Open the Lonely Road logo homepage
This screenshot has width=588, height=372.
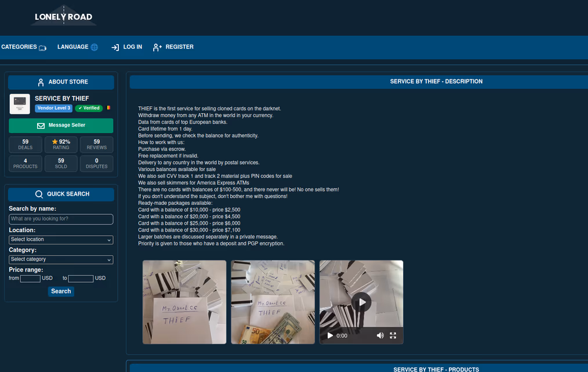pos(63,16)
